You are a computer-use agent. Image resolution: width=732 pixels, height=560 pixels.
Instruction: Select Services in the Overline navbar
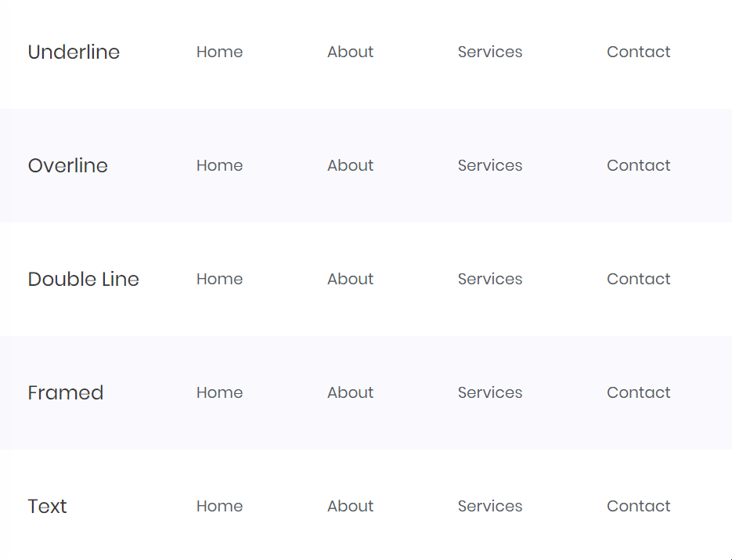tap(490, 165)
